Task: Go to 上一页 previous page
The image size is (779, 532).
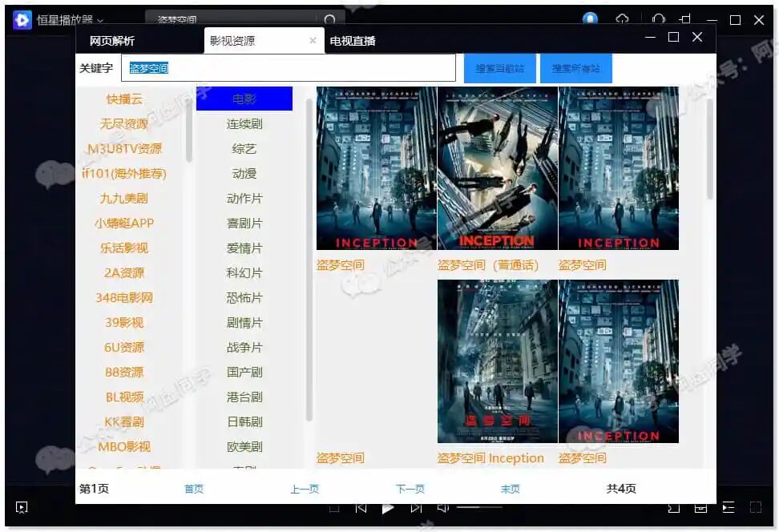Action: pyautogui.click(x=305, y=489)
